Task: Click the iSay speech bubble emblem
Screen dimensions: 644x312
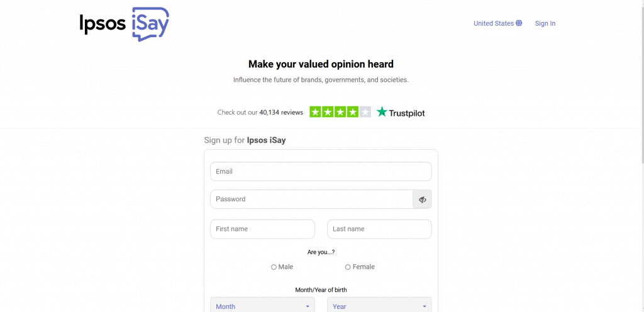Action: click(x=151, y=25)
